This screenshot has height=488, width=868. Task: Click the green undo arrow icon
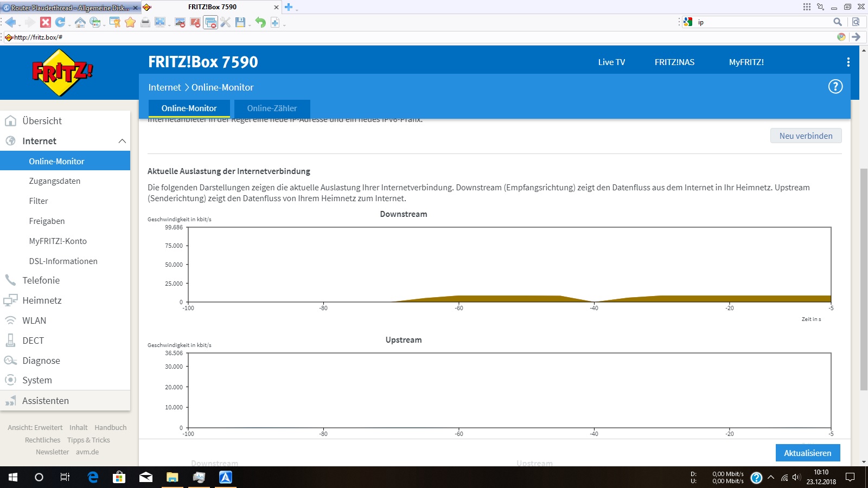260,22
